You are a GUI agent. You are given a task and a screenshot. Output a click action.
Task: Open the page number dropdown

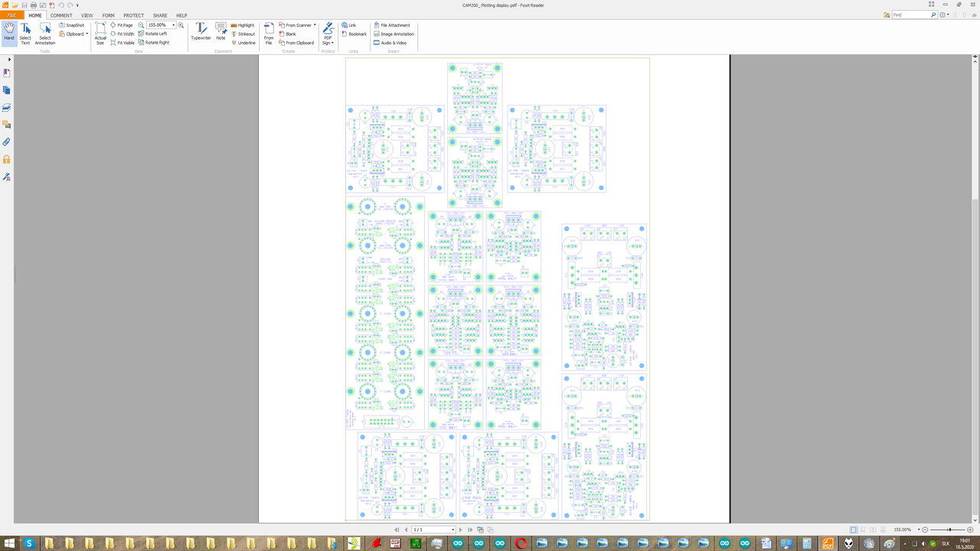(453, 530)
